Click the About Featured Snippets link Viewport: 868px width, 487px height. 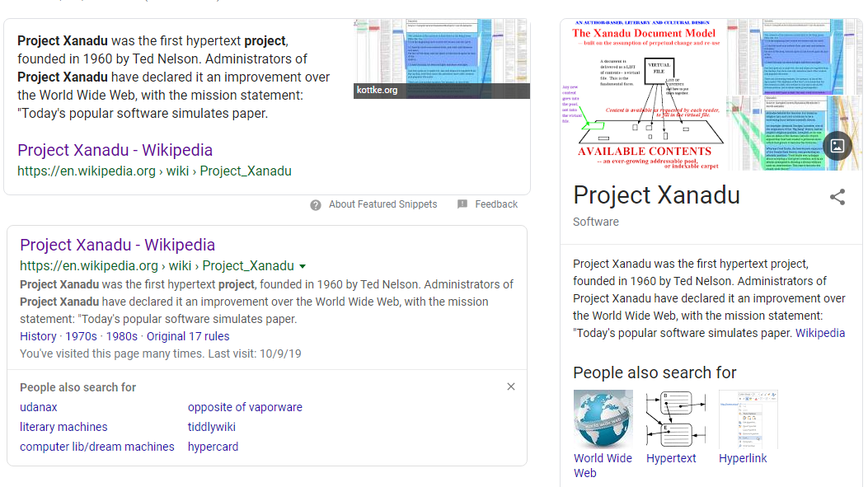(x=383, y=204)
